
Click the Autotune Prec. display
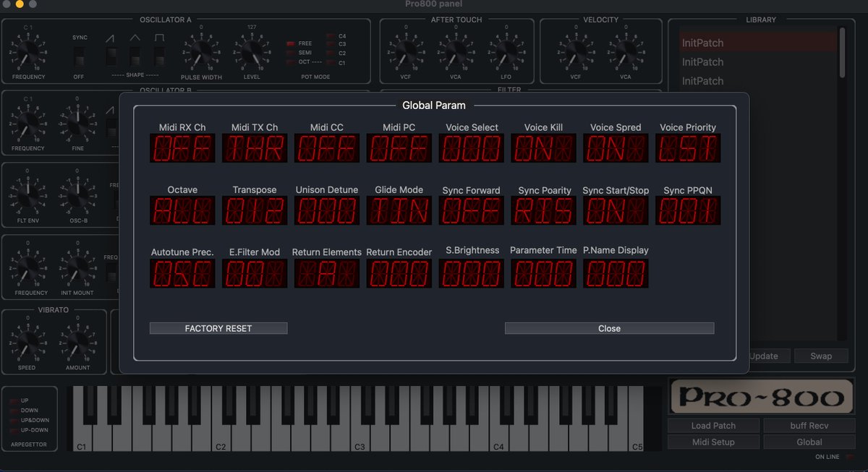(182, 274)
